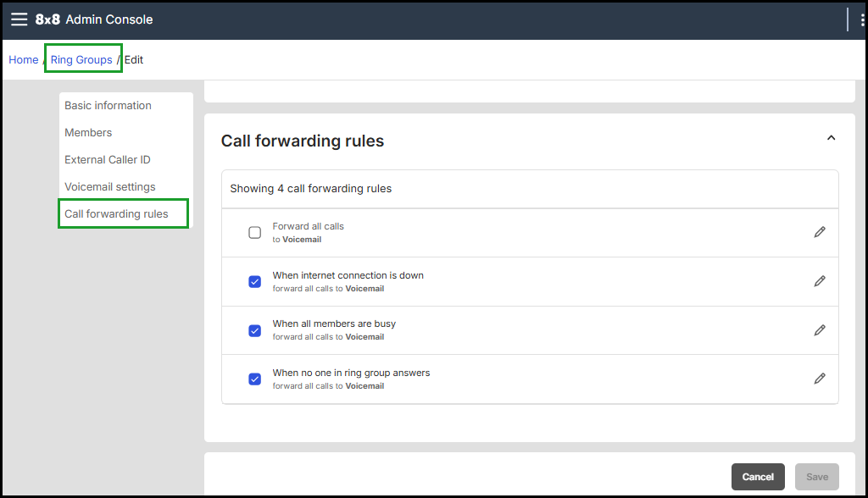Edit the internet connection down rule
868x498 pixels.
click(819, 281)
